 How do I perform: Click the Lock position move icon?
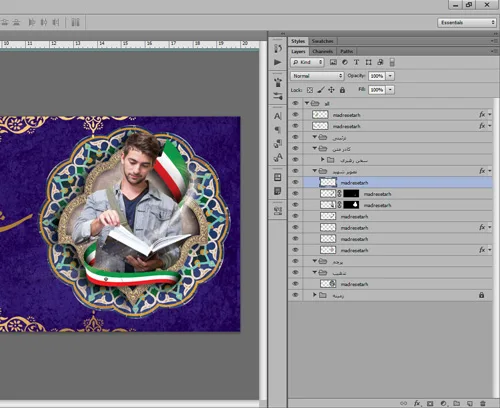[x=331, y=90]
